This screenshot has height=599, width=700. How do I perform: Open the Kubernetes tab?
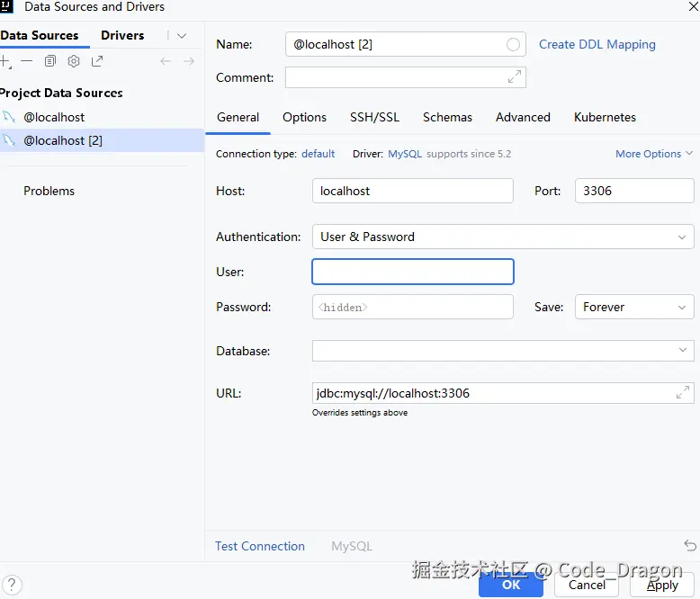(x=605, y=117)
